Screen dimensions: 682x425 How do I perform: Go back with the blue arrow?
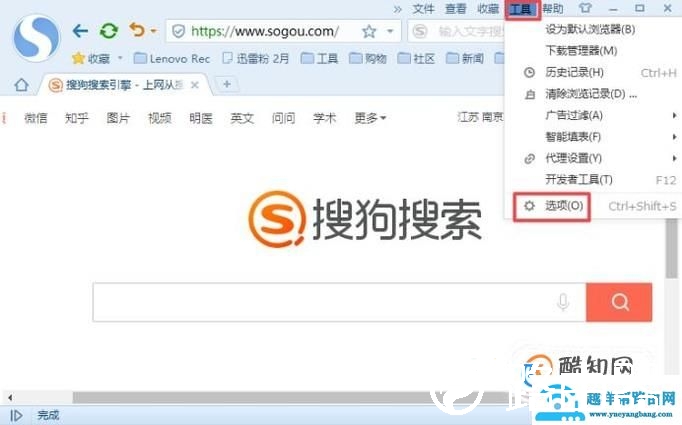pyautogui.click(x=80, y=31)
